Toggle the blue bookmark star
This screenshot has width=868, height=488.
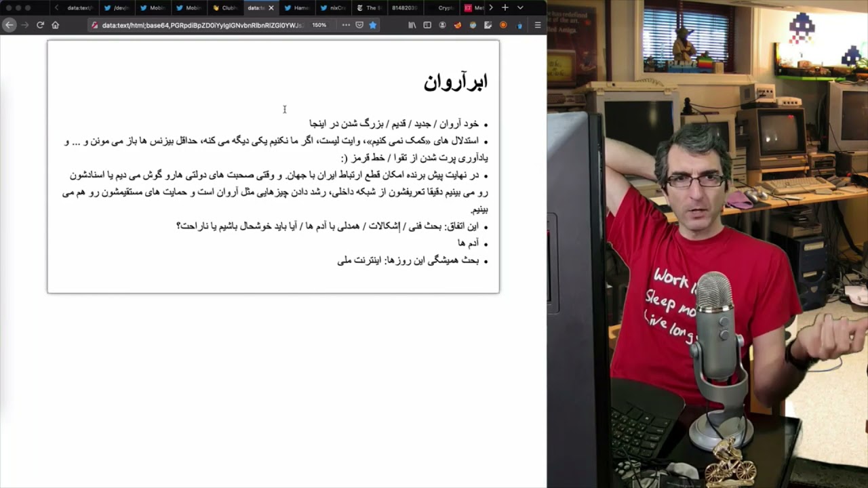coord(372,25)
